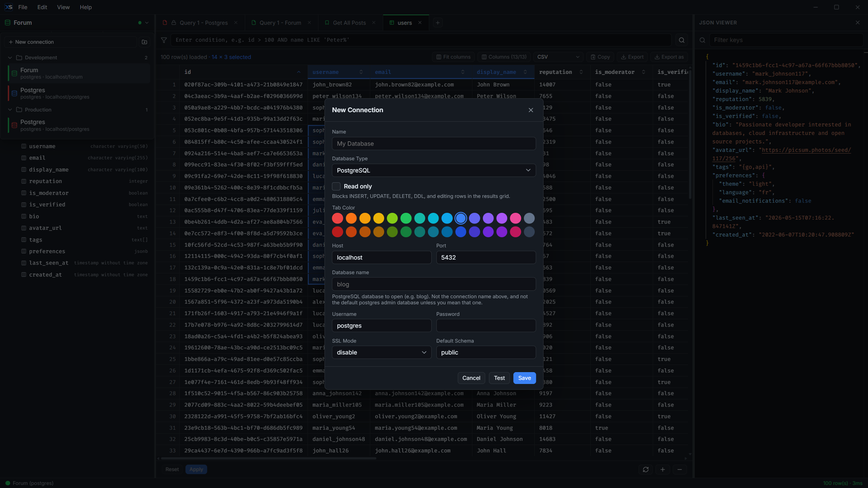
Task: Click the Save button
Action: point(524,378)
